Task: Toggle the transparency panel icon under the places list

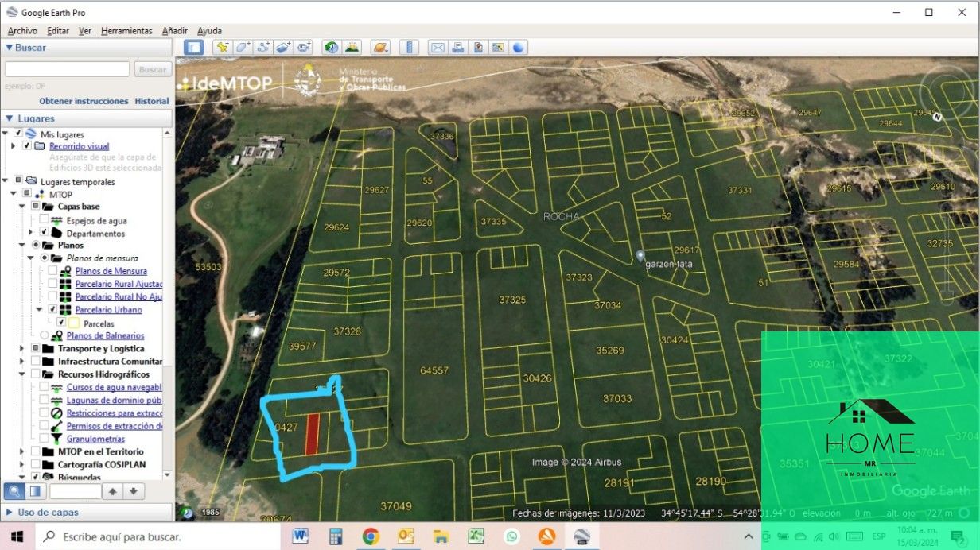Action: click(35, 491)
